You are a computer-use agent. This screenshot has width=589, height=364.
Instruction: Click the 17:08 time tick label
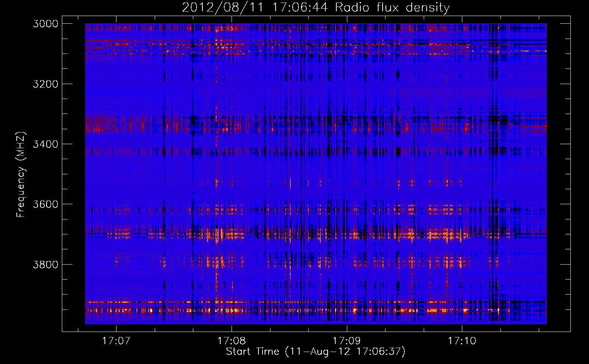tap(232, 341)
